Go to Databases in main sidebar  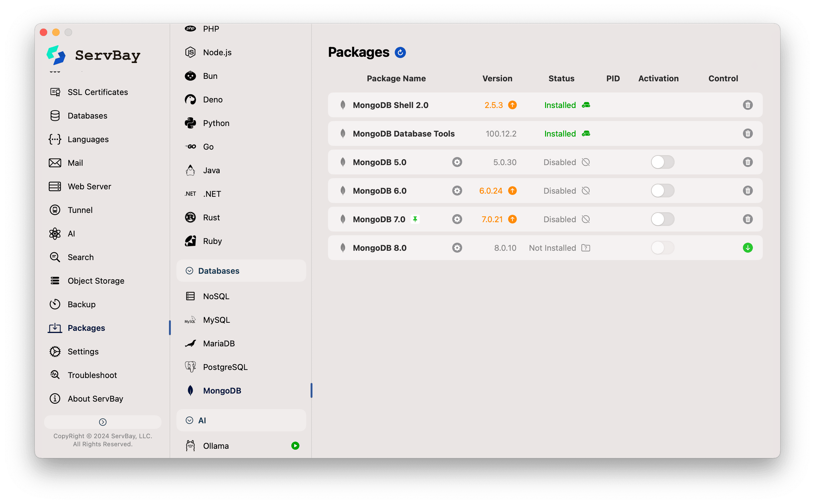[x=78, y=116]
